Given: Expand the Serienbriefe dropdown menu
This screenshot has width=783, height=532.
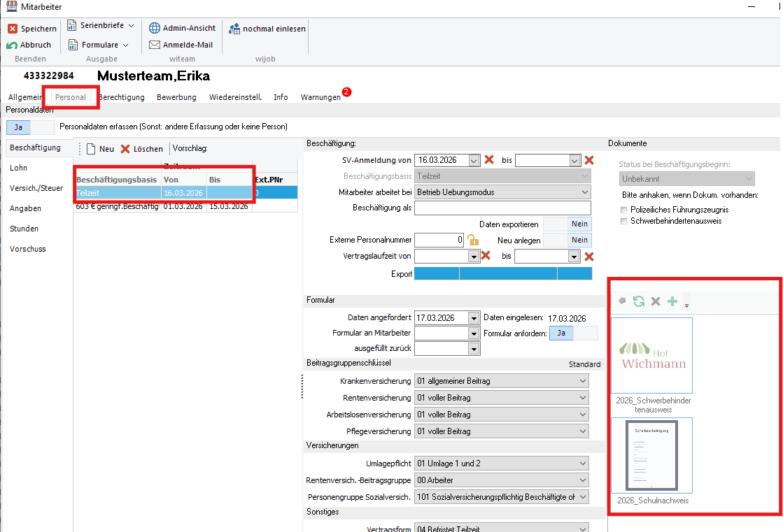Looking at the screenshot, I should click(131, 25).
